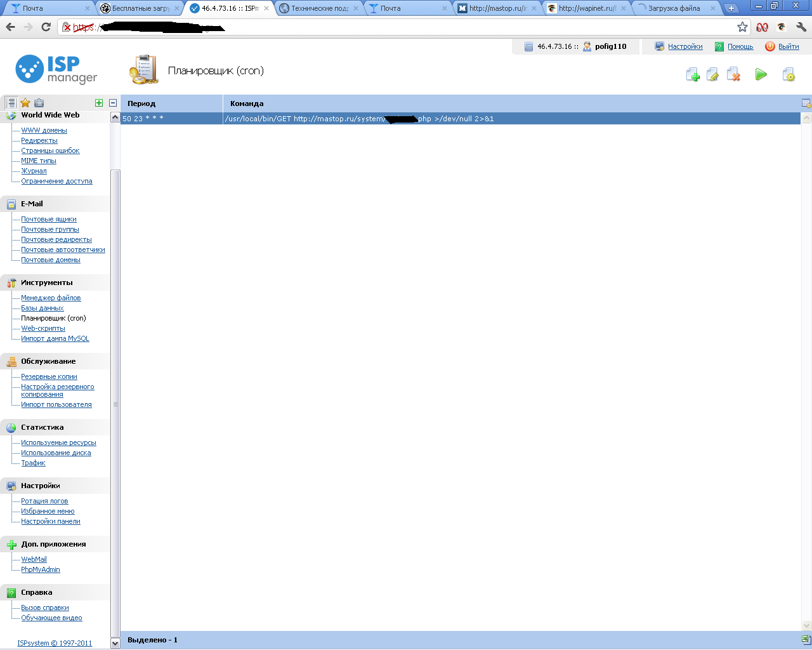
Task: Open the briefcase menu view icon
Action: 39,103
